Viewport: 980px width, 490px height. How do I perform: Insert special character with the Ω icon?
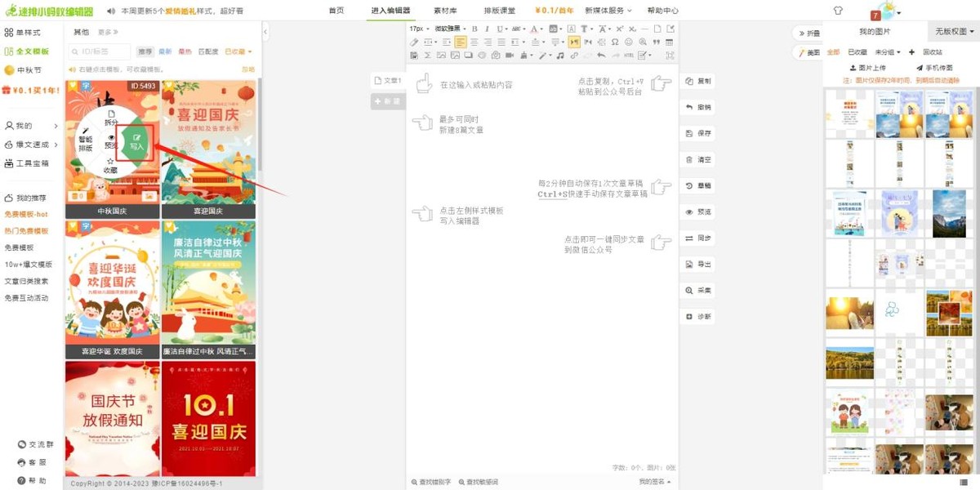coord(614,42)
